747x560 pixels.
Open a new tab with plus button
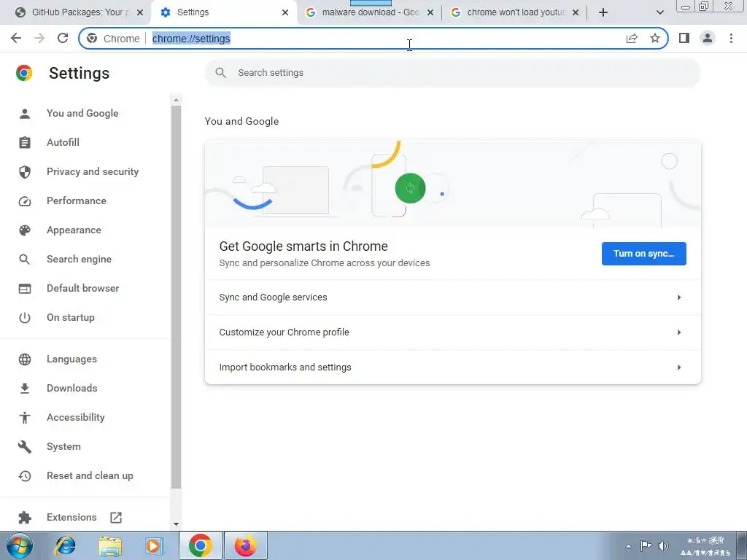coord(603,12)
